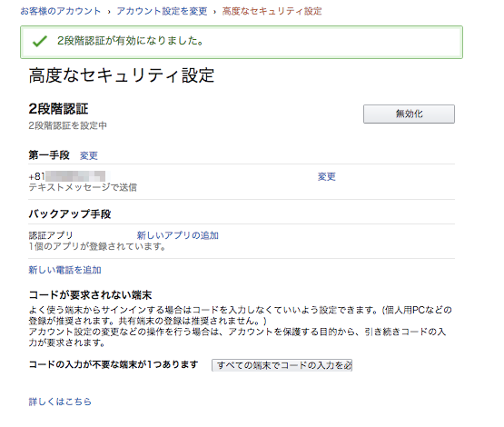This screenshot has width=504, height=427.
Task: Go to アカウント設定を変更 breadcrumb link
Action: click(162, 11)
